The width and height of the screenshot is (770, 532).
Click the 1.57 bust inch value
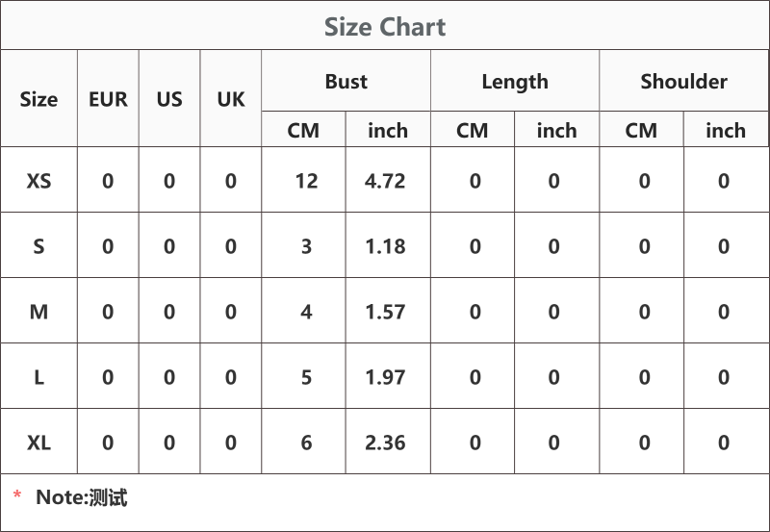click(385, 312)
